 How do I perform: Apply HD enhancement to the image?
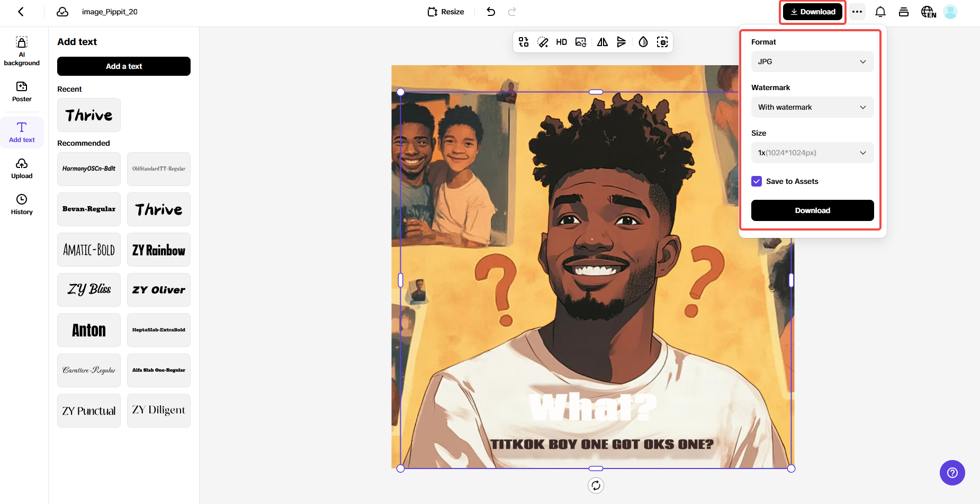point(561,42)
